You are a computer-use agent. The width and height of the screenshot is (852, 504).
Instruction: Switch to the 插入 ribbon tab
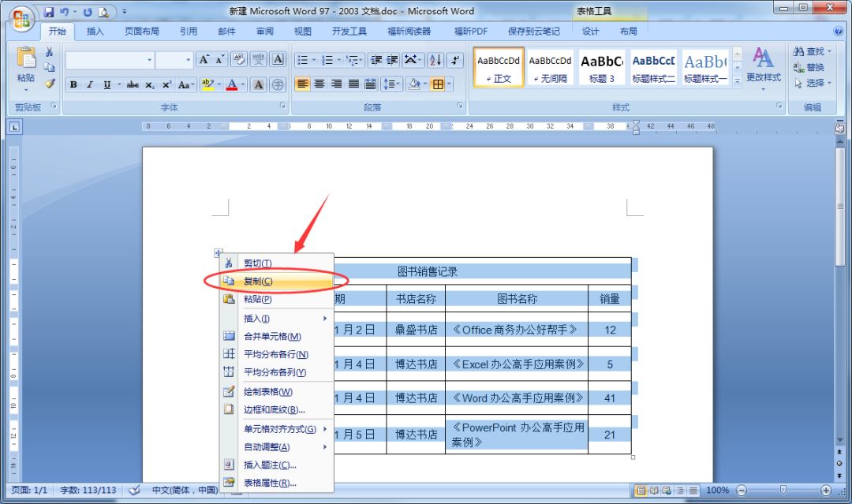tap(95, 32)
